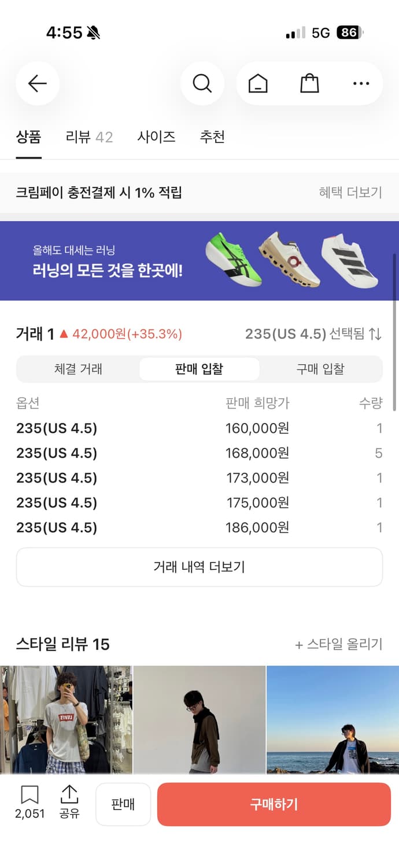Tap the back arrow to return
The image size is (399, 868).
[37, 83]
